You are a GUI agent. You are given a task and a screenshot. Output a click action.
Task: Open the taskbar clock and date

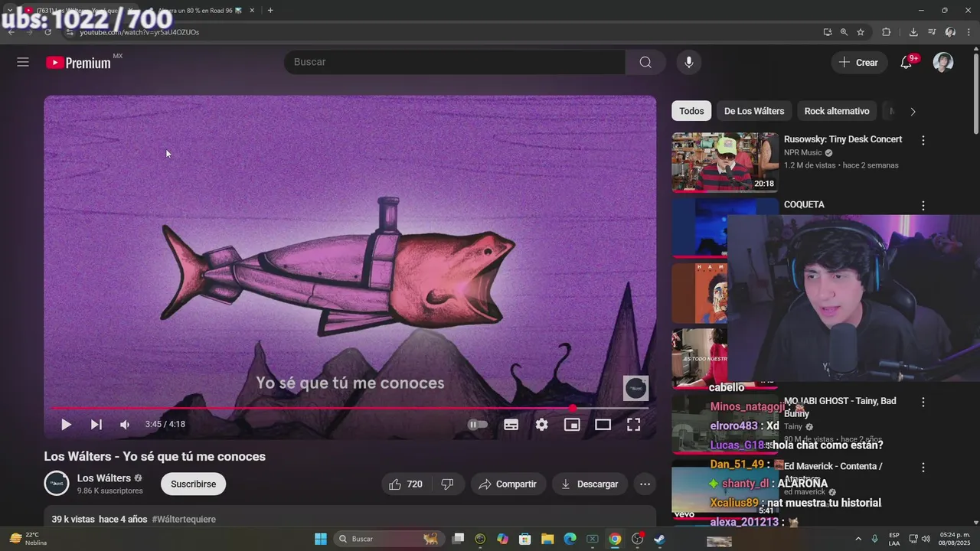coord(954,539)
